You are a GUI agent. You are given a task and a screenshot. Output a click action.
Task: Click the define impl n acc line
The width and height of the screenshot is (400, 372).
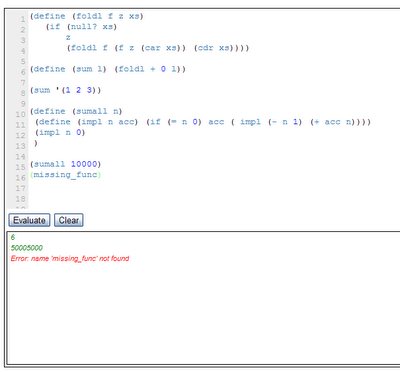(x=203, y=122)
